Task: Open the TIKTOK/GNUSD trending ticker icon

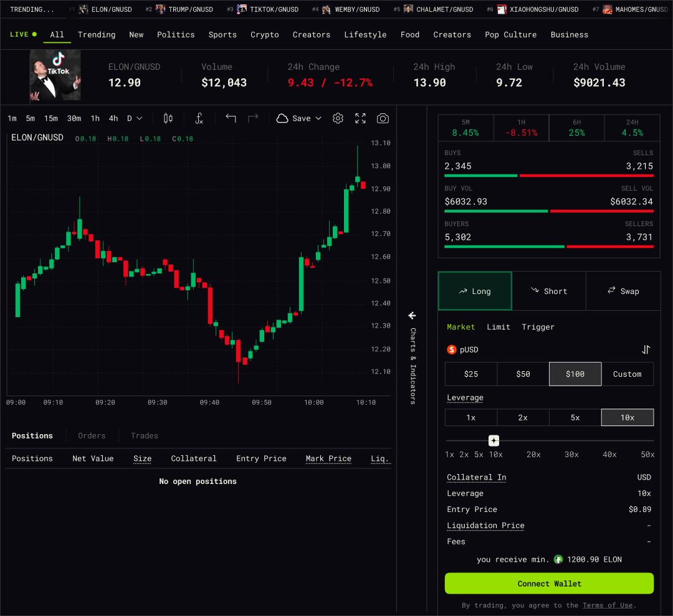Action: point(242,9)
